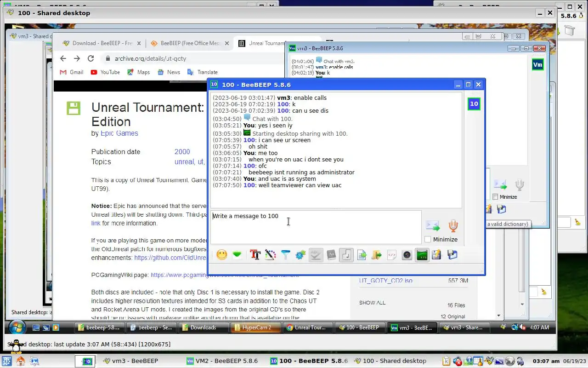Open 'Downloads' taskbar item
Image resolution: width=588 pixels, height=368 pixels.
tap(203, 328)
